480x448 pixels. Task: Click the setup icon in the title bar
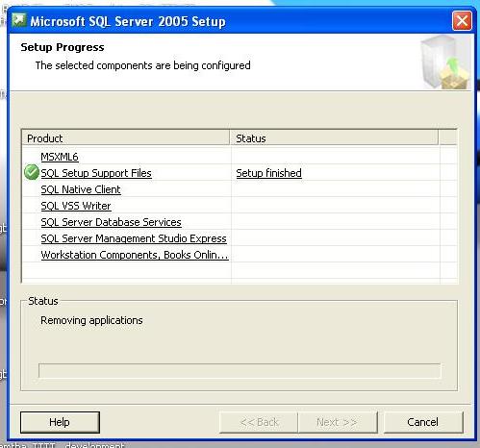click(x=19, y=20)
